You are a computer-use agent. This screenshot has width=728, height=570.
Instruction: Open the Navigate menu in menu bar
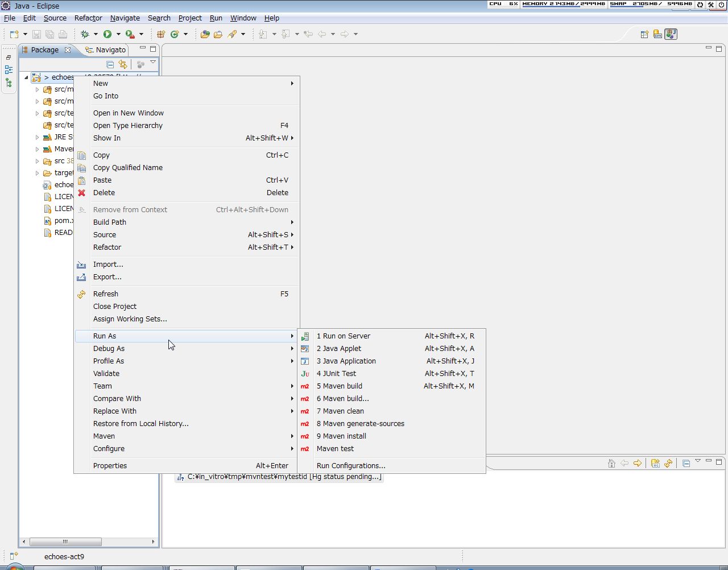[125, 18]
